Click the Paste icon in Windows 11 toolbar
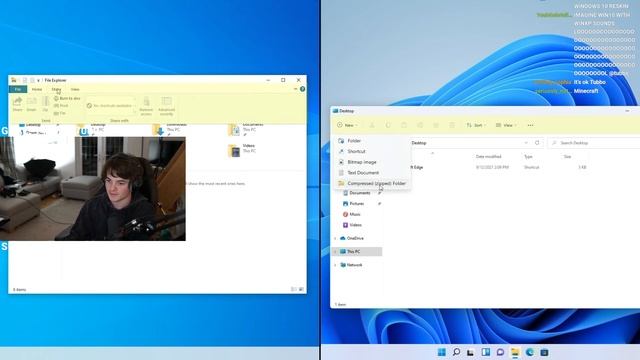 (404, 125)
